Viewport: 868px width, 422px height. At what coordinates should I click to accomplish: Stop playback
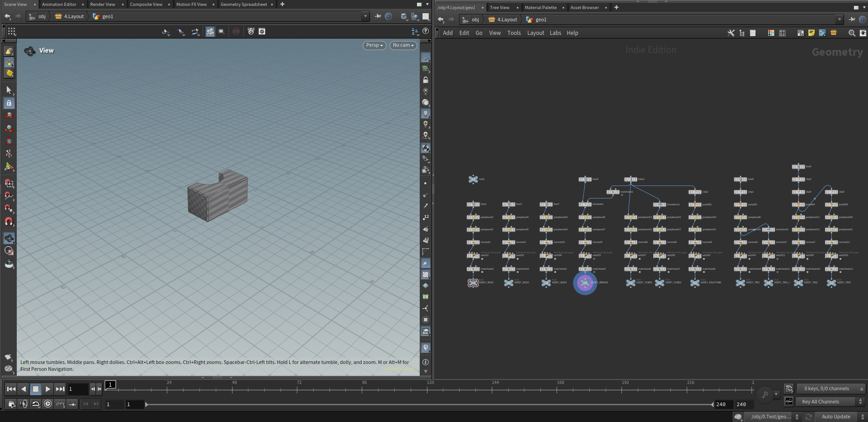(x=35, y=389)
